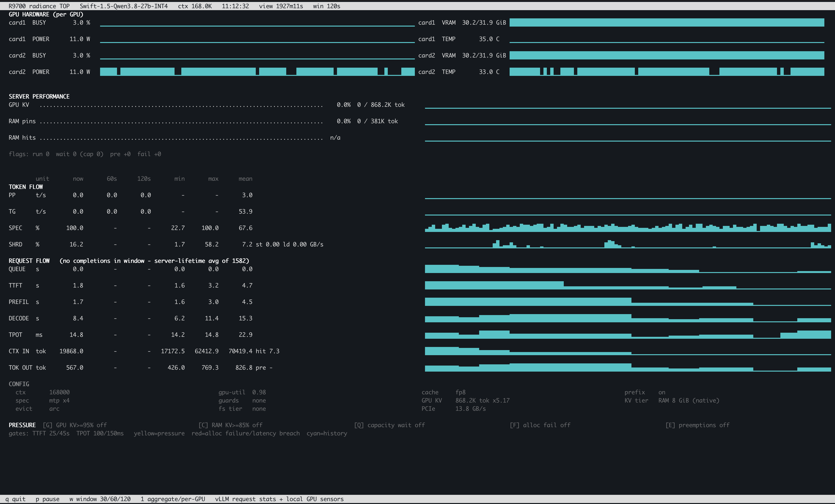This screenshot has width=835, height=504.
Task: Click RAM pins value '0 / 381K tok'
Action: (378, 121)
